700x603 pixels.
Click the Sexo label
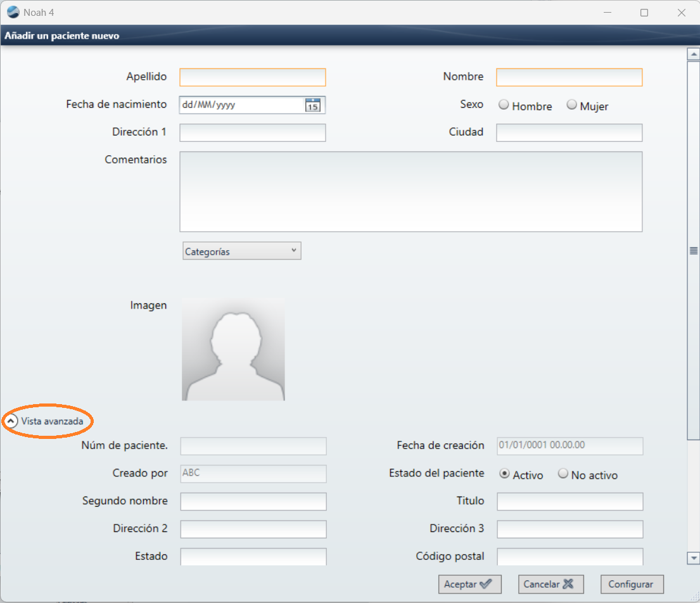click(471, 105)
